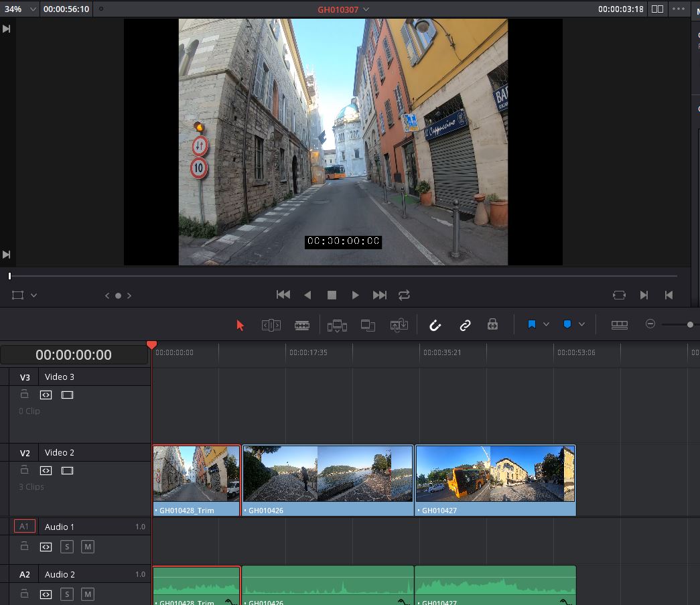Click the Replace Clip toolbar icon
Image resolution: width=700 pixels, height=605 pixels.
click(399, 325)
